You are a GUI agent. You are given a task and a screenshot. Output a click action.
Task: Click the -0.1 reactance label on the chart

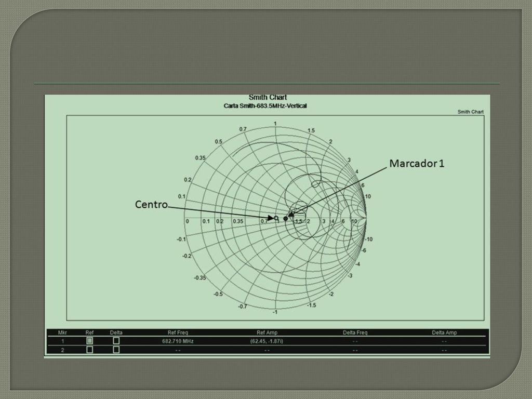[x=181, y=239]
